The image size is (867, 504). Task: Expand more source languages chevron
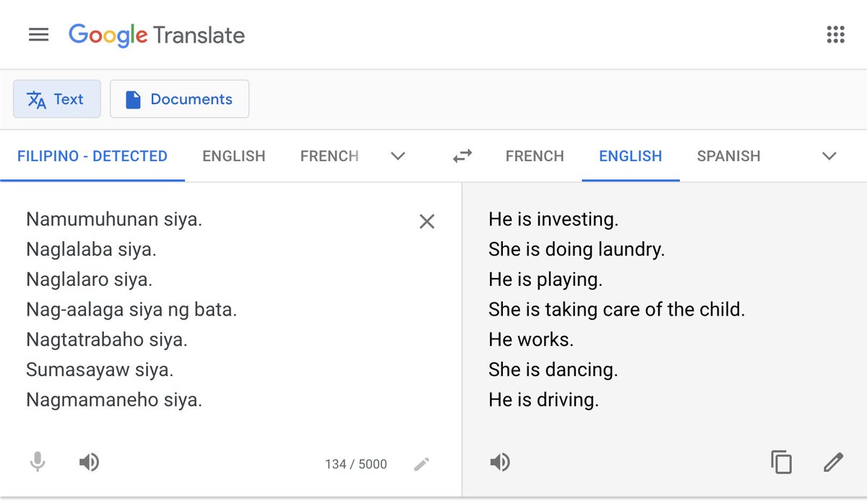(398, 156)
